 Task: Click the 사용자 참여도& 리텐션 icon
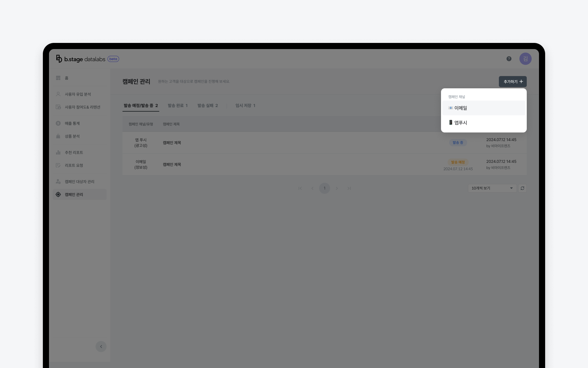pyautogui.click(x=58, y=107)
